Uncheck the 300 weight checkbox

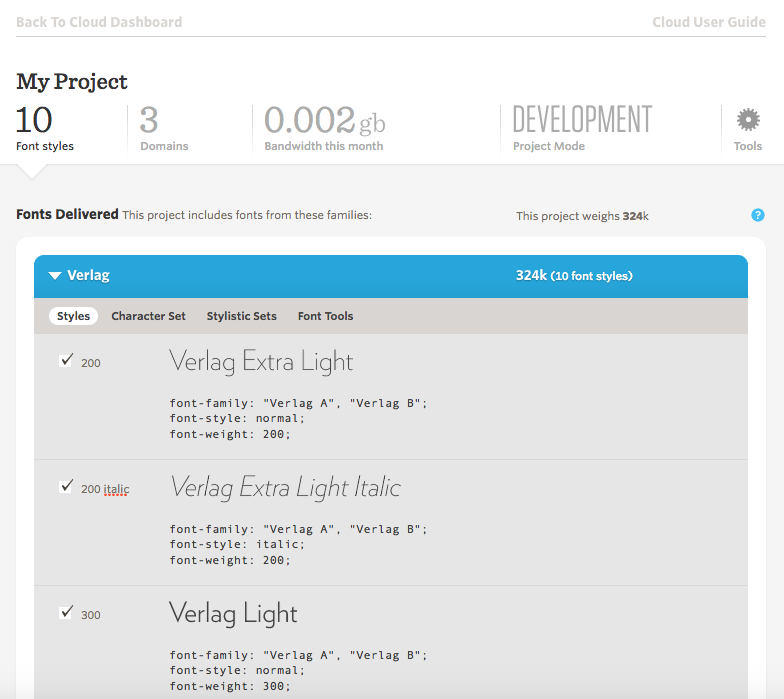66,612
